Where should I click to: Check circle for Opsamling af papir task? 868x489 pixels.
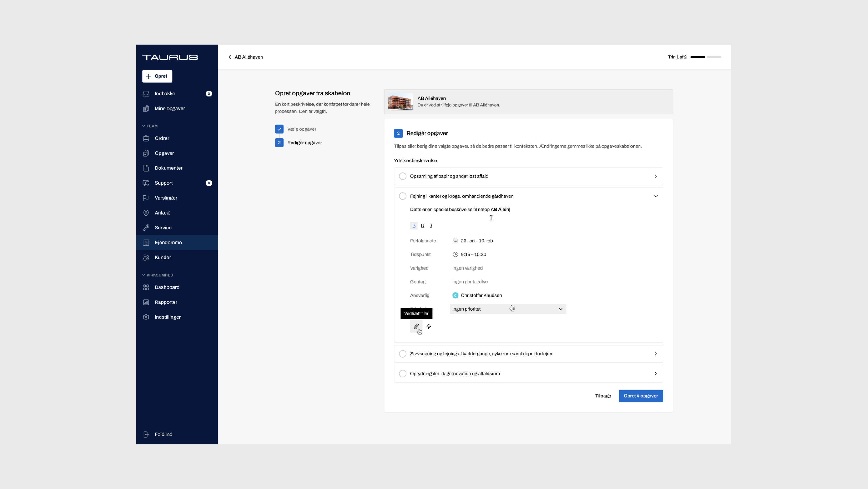(402, 176)
